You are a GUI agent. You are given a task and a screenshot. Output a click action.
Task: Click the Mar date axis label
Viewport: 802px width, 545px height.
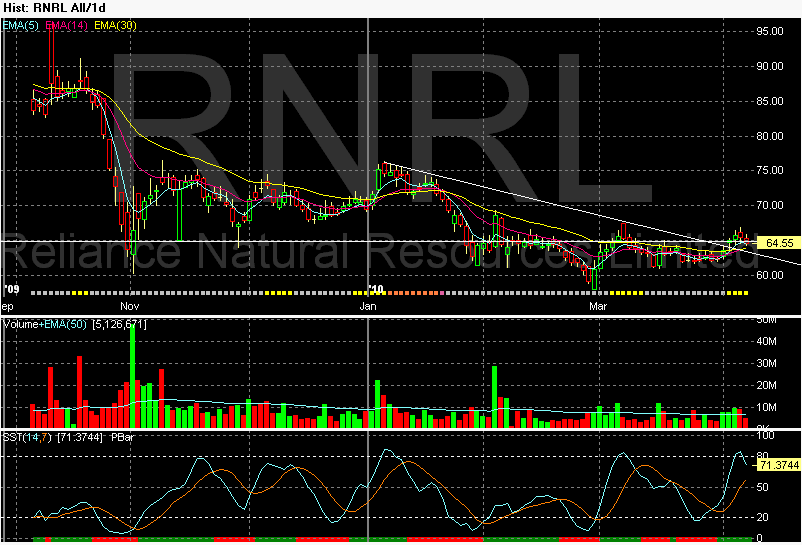(597, 306)
